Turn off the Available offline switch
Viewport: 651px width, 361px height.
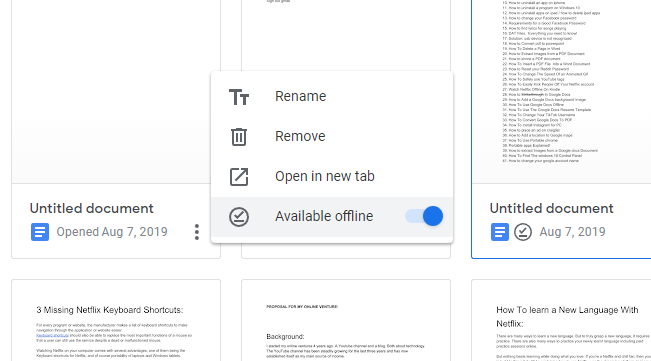(424, 216)
